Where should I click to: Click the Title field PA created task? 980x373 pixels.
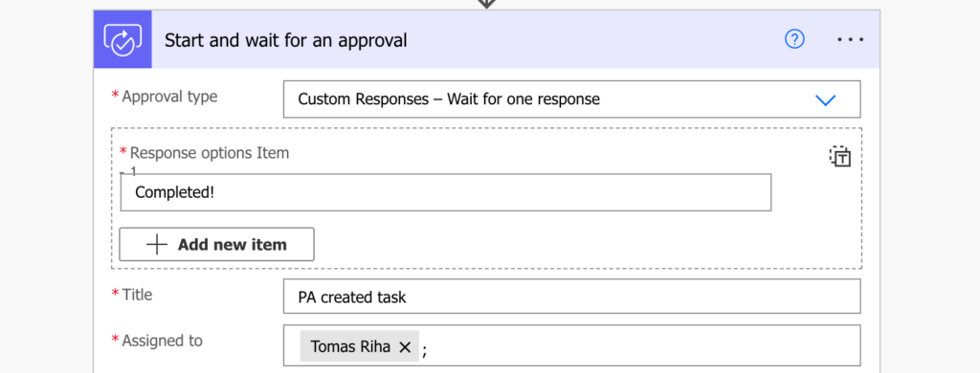572,296
